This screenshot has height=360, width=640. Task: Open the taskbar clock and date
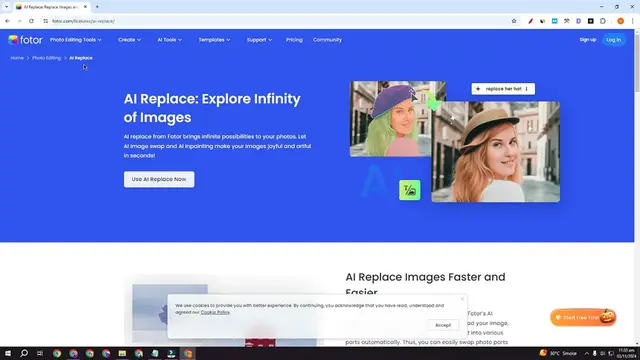(x=627, y=353)
